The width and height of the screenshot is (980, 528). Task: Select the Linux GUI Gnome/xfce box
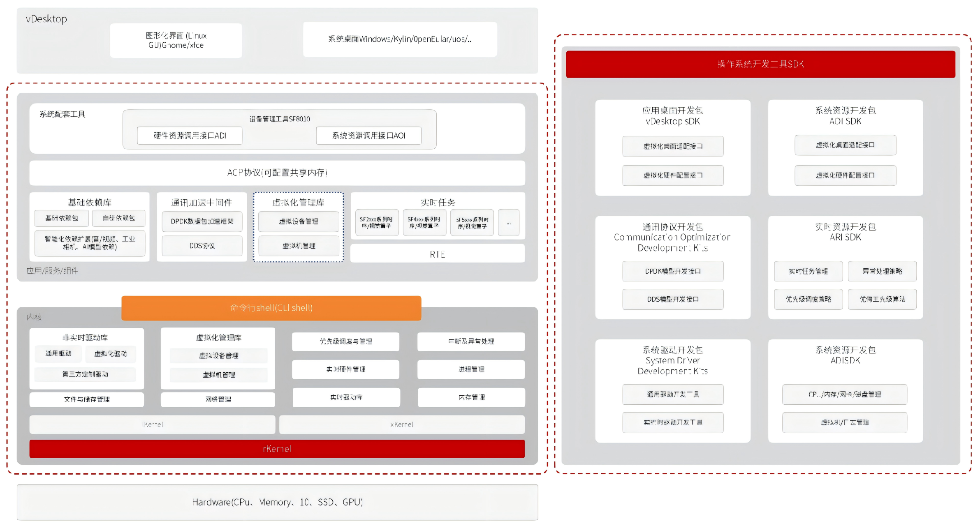176,40
